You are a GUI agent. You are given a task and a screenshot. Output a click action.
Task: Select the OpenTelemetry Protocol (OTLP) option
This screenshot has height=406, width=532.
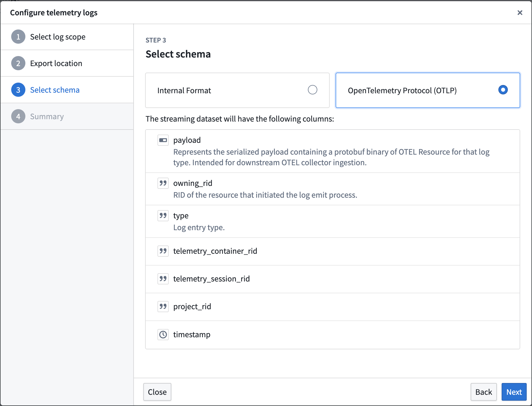point(503,90)
